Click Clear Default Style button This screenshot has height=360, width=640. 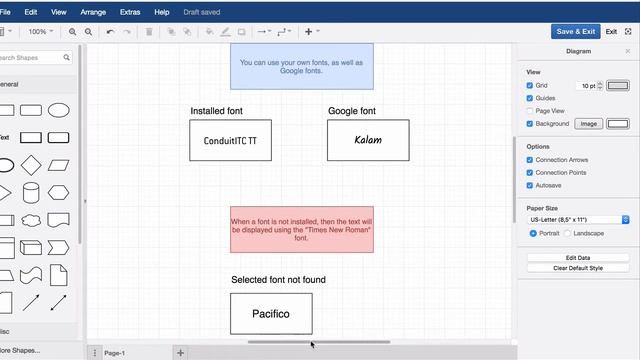578,268
